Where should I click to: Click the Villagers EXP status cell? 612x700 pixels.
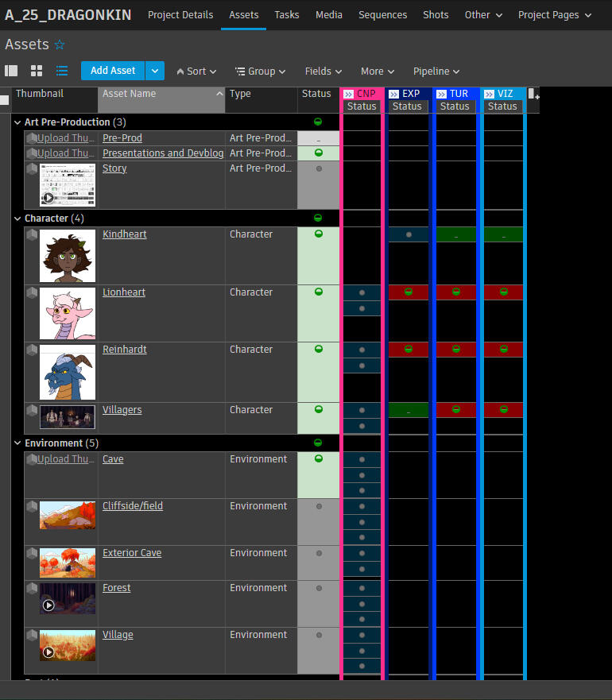pos(409,410)
